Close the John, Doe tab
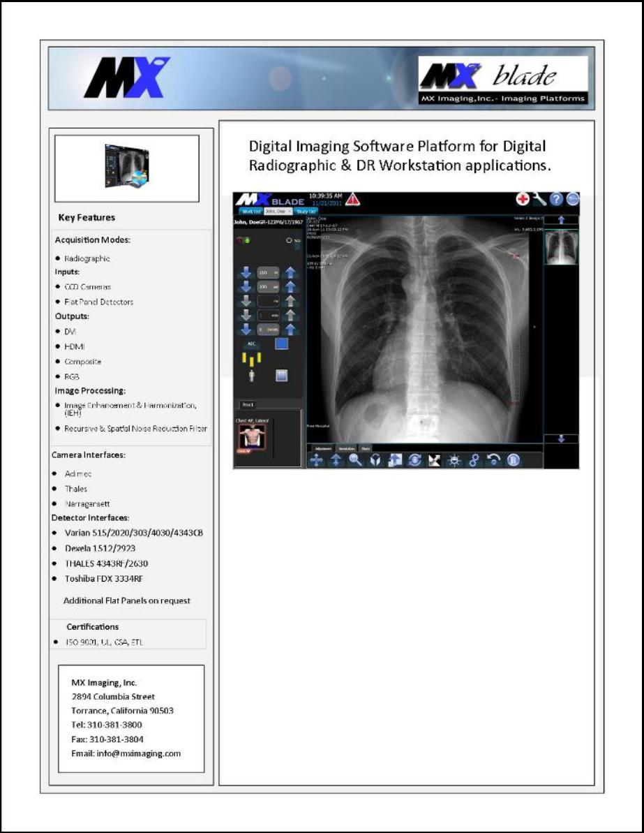Screen dimensions: 644x833 tap(290, 212)
